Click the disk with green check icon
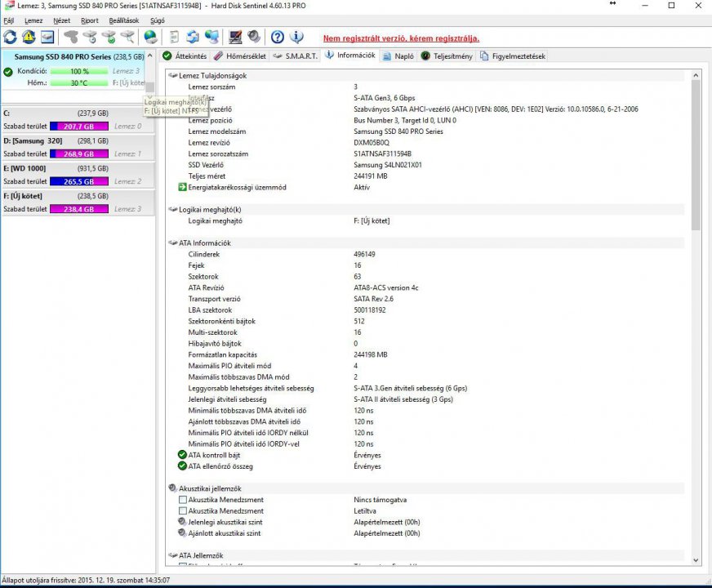 tap(109, 37)
